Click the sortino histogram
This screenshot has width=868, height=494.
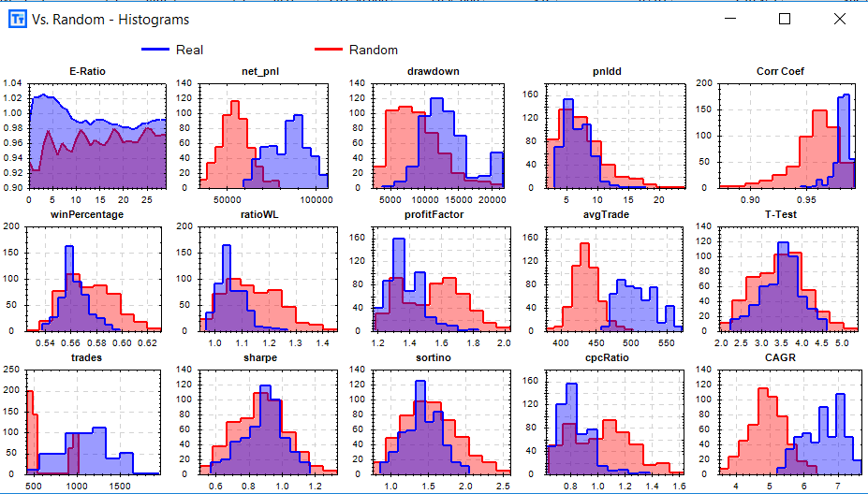click(x=441, y=422)
